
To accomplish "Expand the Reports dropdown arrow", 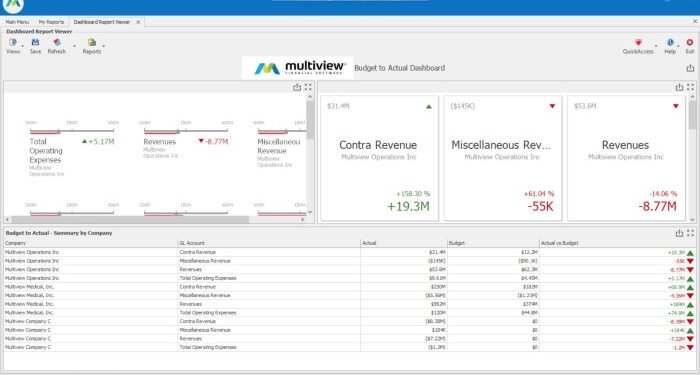I will tap(104, 46).
